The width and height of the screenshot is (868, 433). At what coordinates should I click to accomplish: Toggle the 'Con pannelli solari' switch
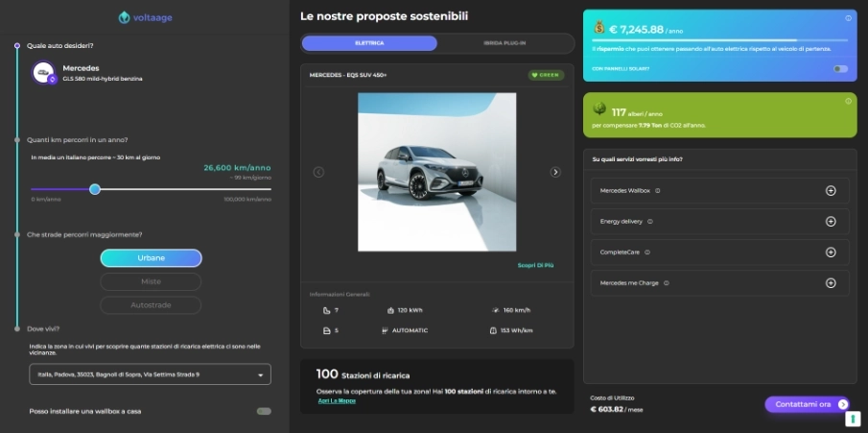(840, 68)
